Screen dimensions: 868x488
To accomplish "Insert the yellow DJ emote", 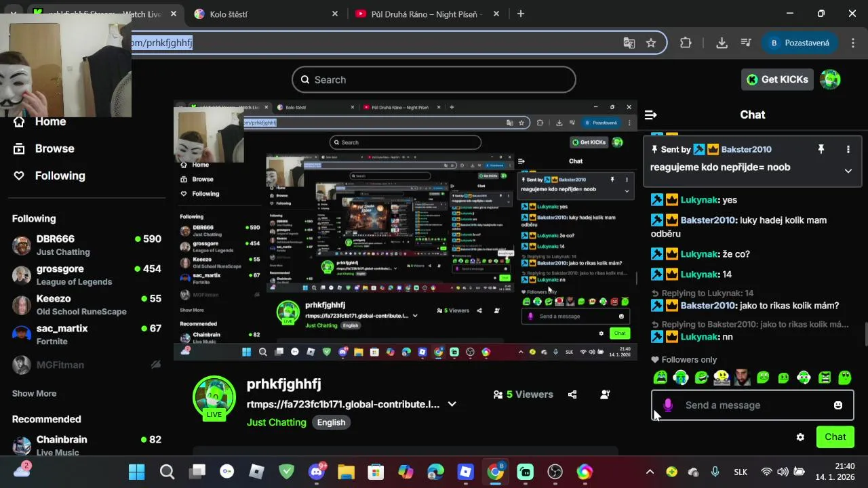I will pyautogui.click(x=722, y=378).
